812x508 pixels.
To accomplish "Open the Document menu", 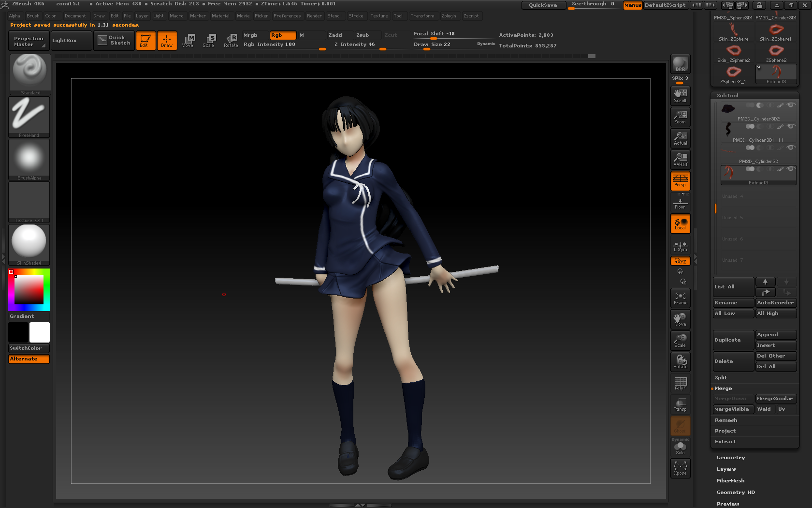I will point(75,16).
